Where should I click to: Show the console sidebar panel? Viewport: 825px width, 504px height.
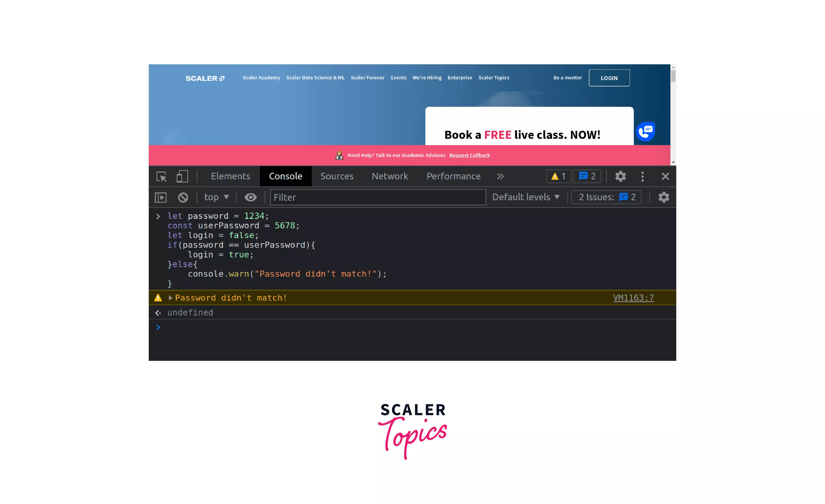pyautogui.click(x=161, y=197)
